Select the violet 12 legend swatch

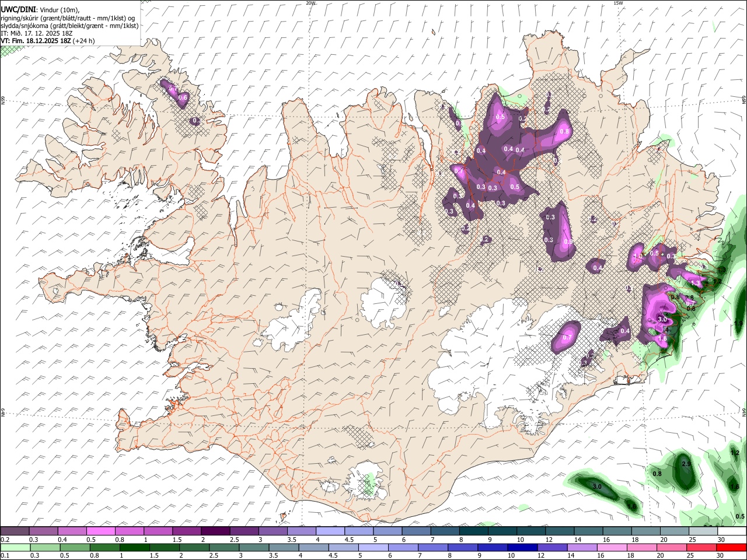(x=552, y=547)
